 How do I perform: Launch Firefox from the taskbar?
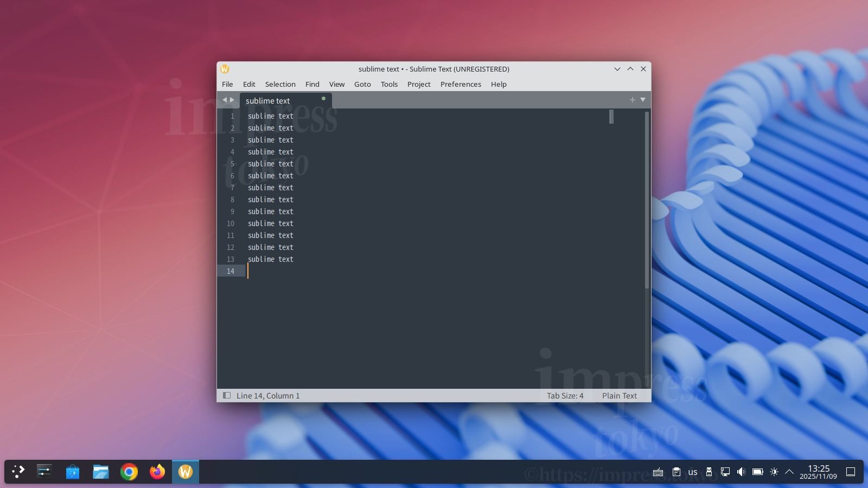pyautogui.click(x=157, y=472)
